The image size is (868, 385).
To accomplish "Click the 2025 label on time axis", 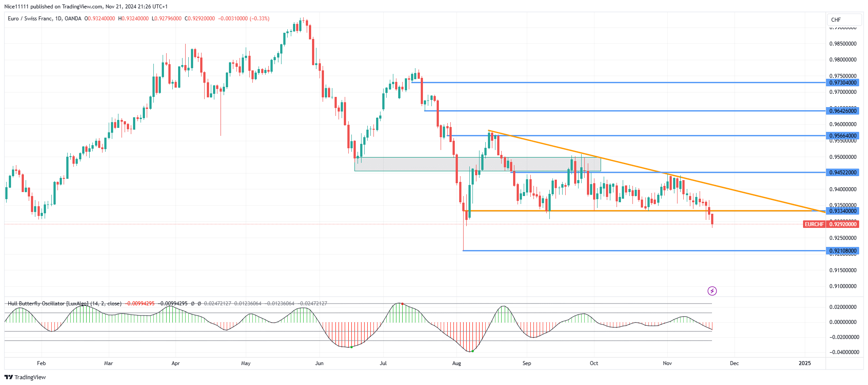I will 805,363.
